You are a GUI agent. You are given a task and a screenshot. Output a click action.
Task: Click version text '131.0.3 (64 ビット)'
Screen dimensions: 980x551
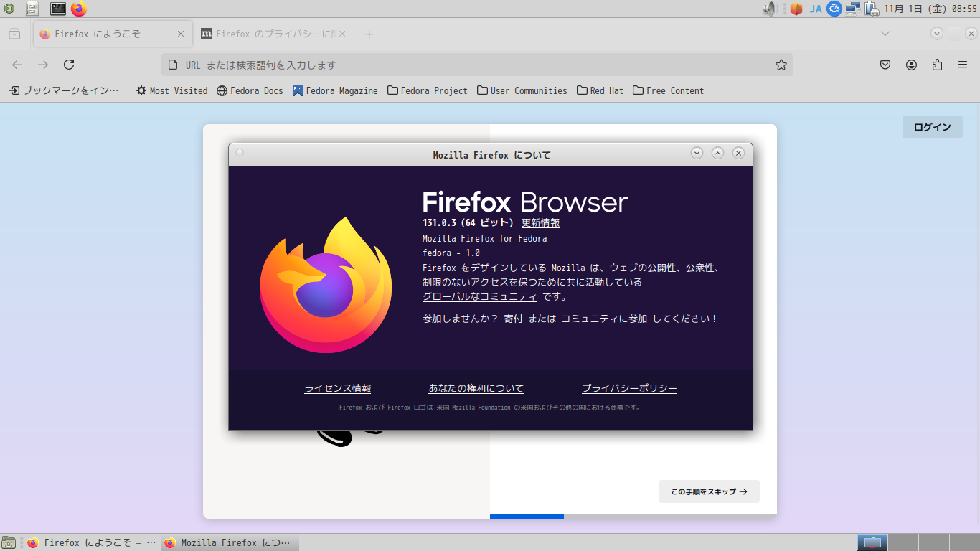(x=468, y=222)
